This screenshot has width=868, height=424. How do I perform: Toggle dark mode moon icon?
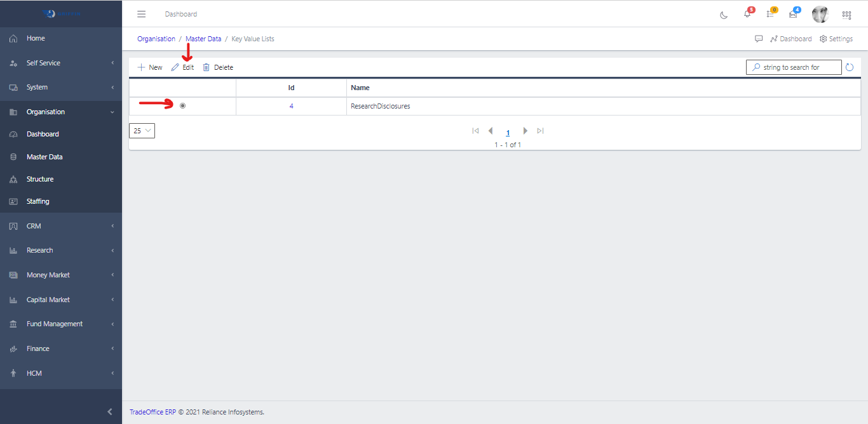pos(724,15)
